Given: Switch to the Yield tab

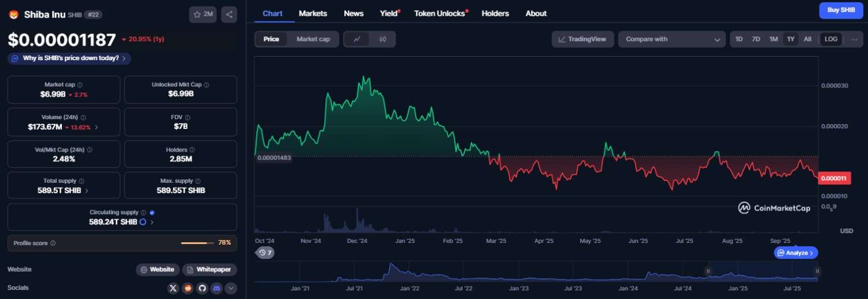Looking at the screenshot, I should (389, 13).
